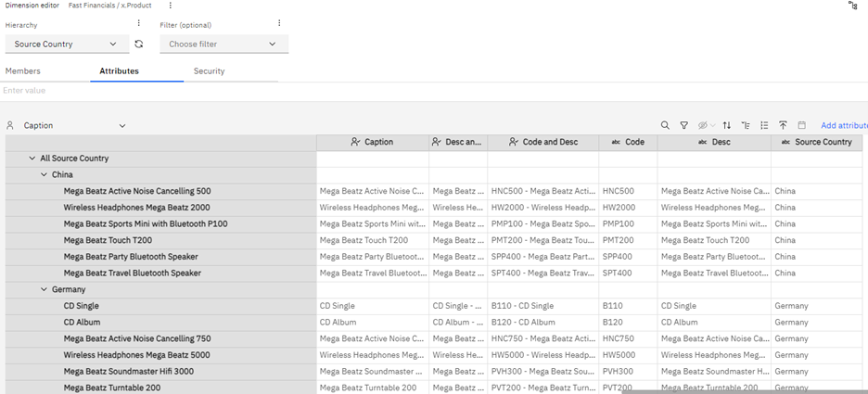The width and height of the screenshot is (868, 394).
Task: Click the abc icon in Source Country header
Action: click(x=786, y=142)
